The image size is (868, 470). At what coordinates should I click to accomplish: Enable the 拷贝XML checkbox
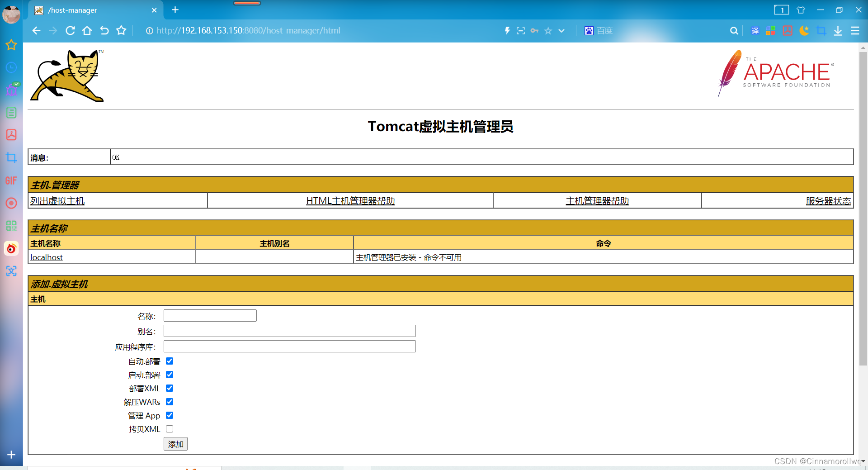[x=170, y=429]
